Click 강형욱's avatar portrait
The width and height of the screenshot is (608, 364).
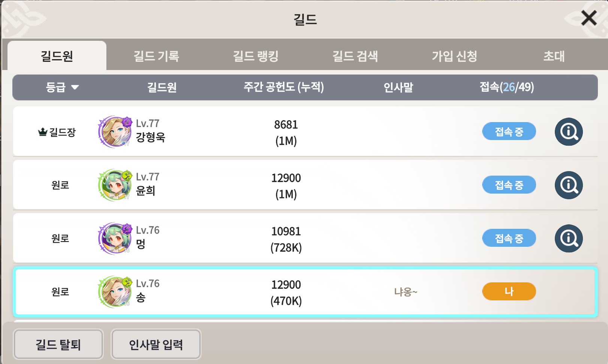pos(115,132)
